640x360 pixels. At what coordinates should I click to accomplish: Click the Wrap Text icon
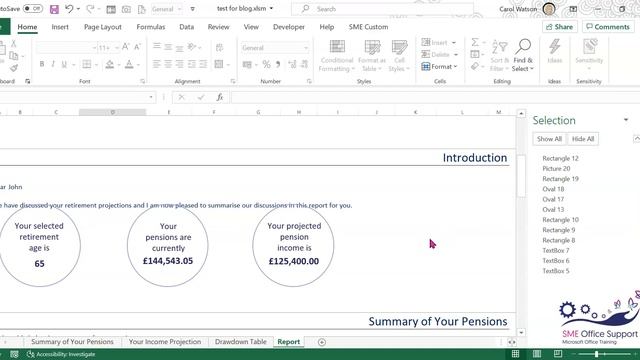pos(219,47)
